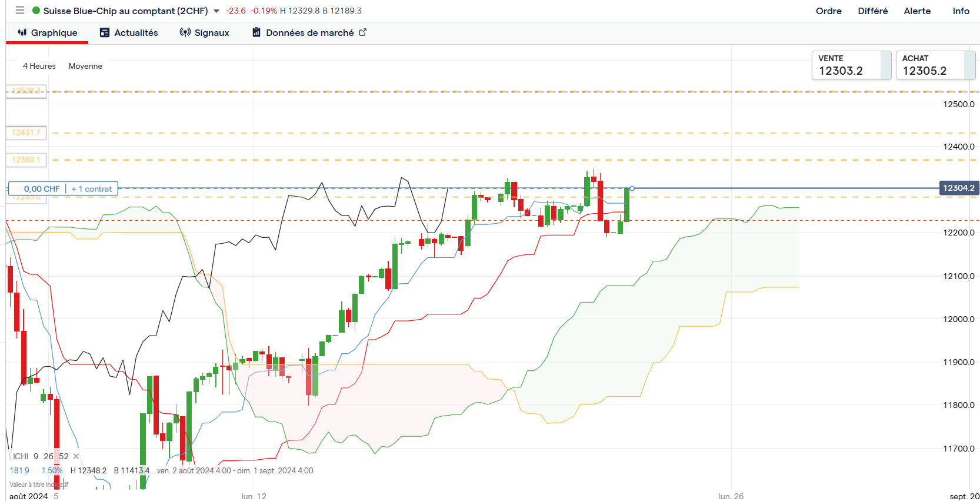Screen dimensions: 980x501
Task: Open the 4 Heures timeframe selector
Action: tap(39, 66)
